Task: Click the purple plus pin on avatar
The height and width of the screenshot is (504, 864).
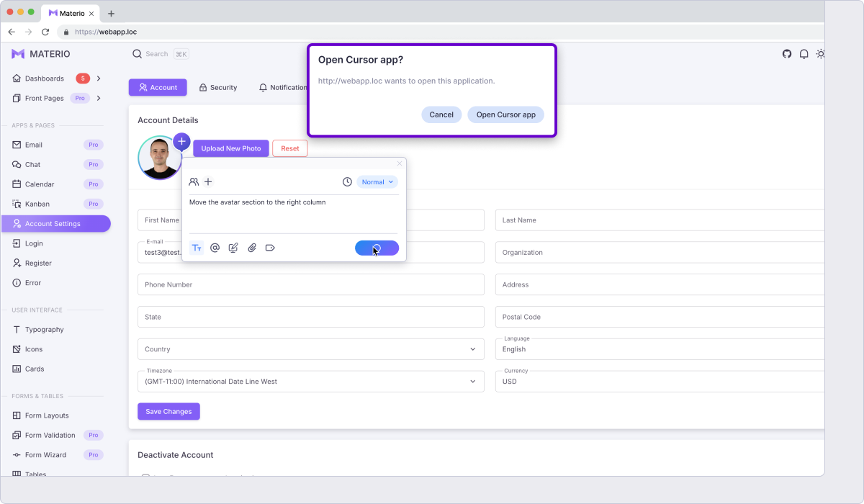Action: point(181,141)
